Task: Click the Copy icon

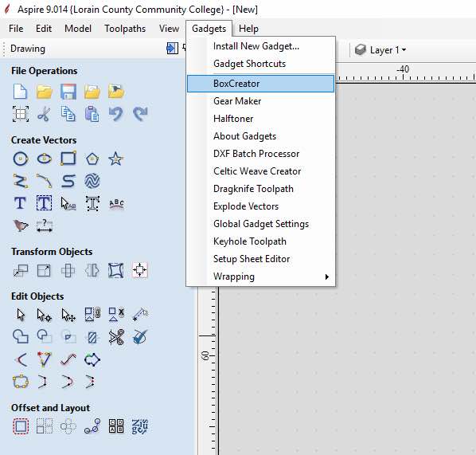Action: [x=68, y=114]
